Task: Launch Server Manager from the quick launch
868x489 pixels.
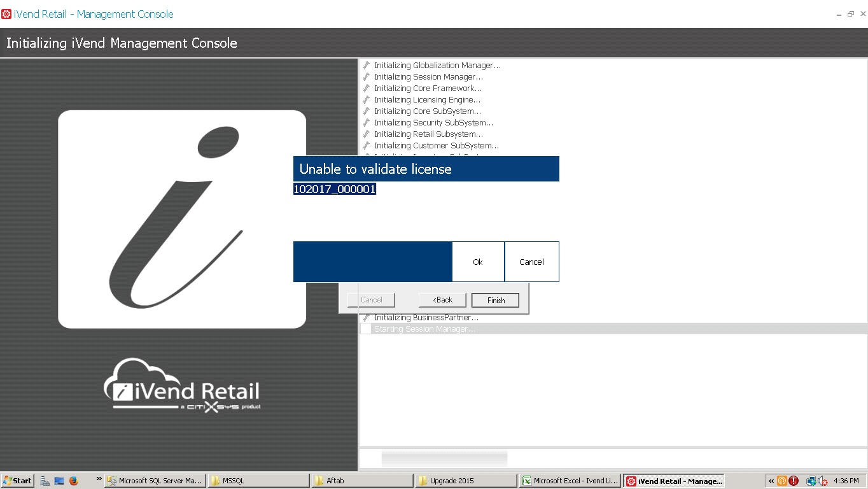Action: coord(45,481)
